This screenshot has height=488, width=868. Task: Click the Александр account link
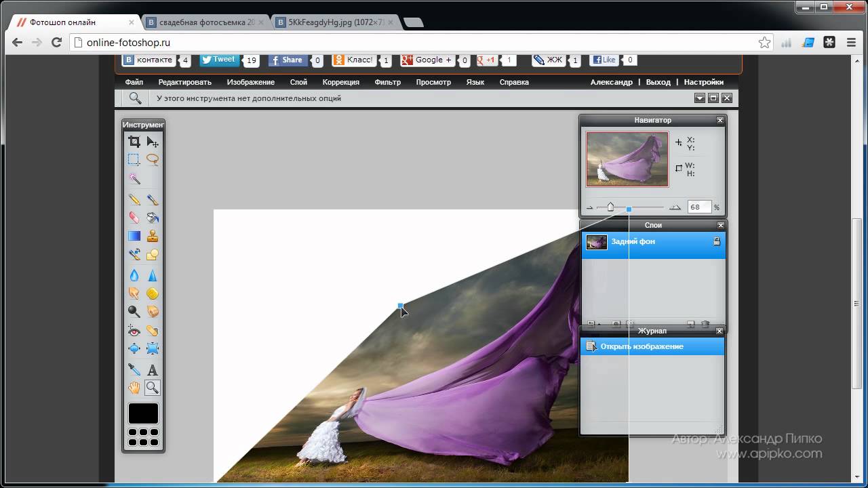pos(611,82)
